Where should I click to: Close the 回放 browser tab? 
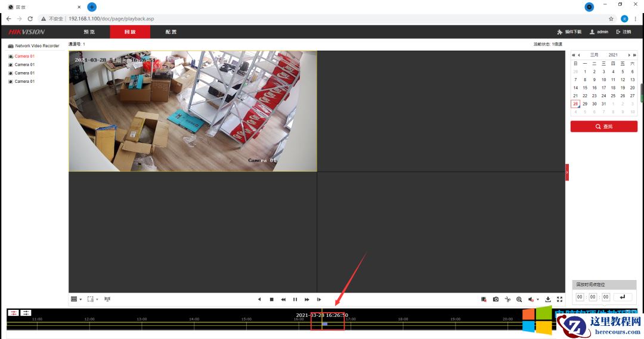pos(79,7)
